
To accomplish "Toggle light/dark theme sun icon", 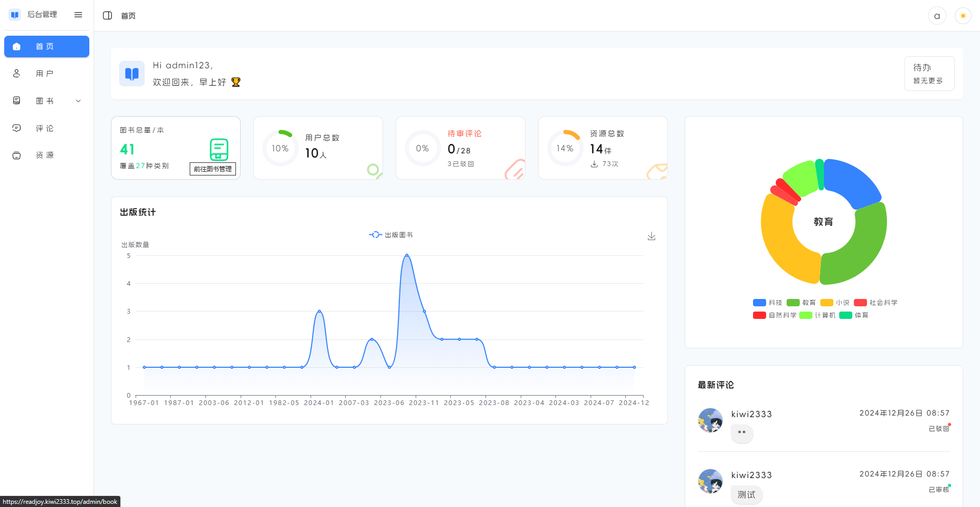I will click(x=963, y=16).
